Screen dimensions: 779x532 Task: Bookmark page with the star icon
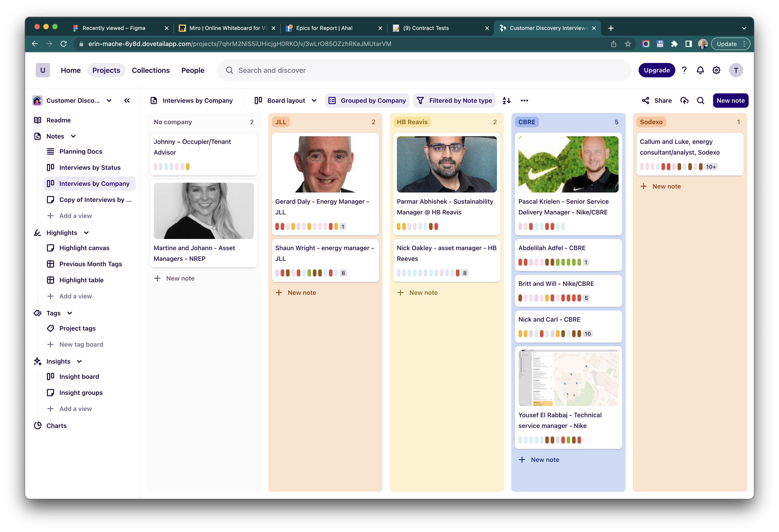pos(628,44)
